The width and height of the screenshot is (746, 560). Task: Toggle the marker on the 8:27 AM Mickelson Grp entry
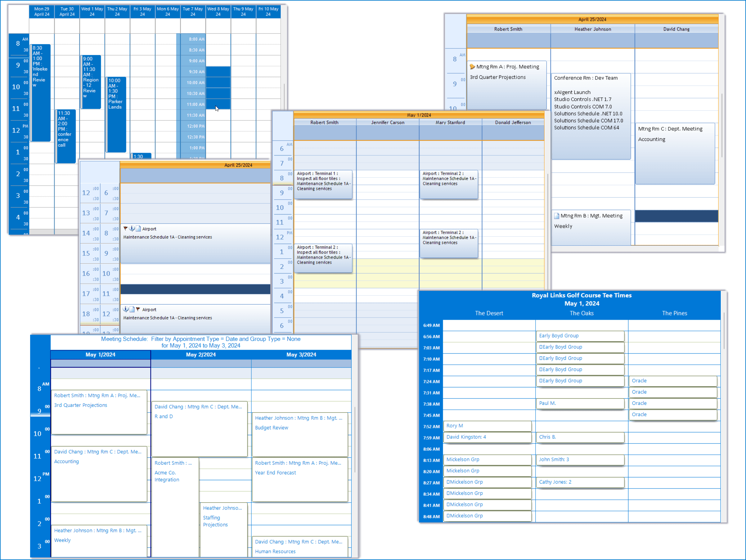coord(447,482)
